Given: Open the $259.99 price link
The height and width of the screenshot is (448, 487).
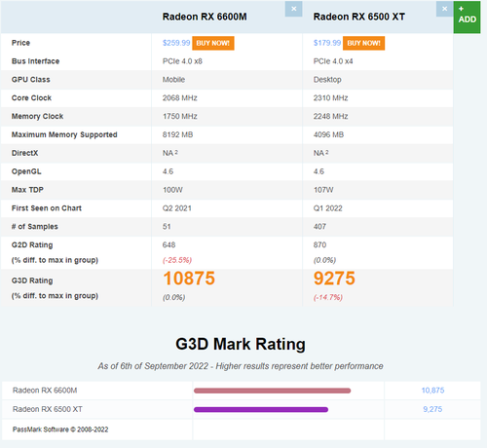Looking at the screenshot, I should [x=176, y=43].
